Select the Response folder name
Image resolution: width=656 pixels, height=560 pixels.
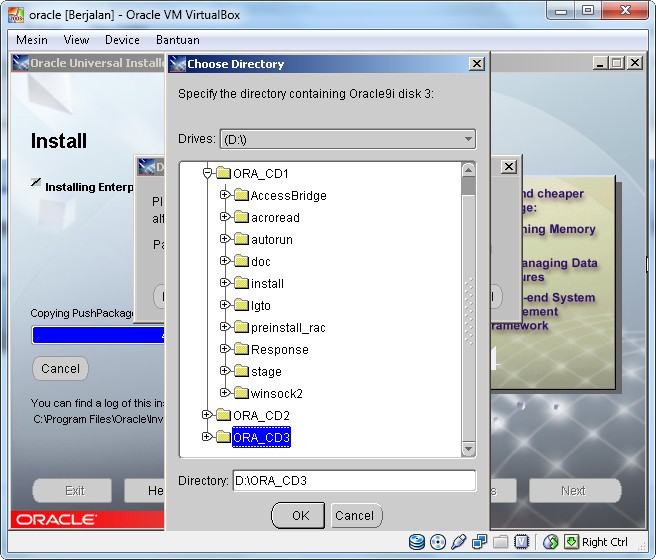(280, 349)
